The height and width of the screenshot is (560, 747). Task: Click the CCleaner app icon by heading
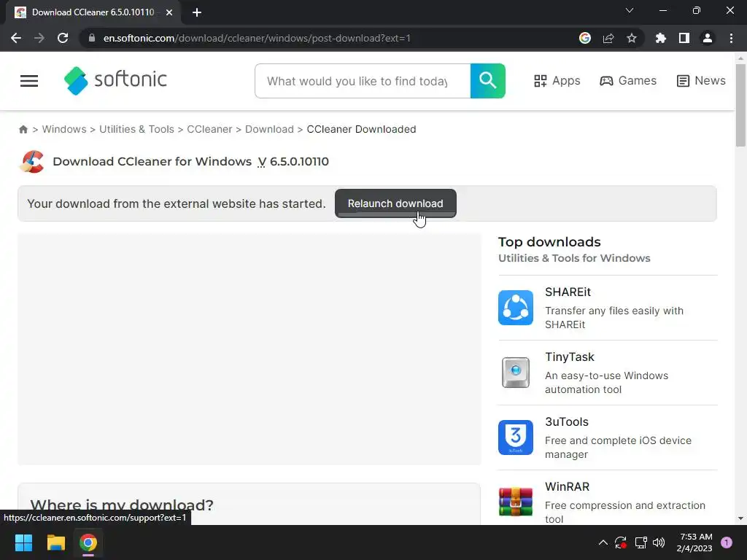point(32,161)
